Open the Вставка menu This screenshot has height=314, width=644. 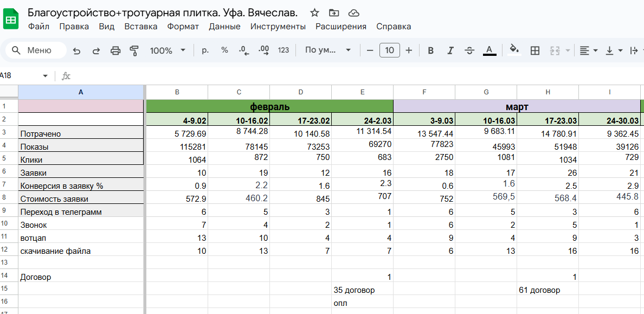(x=141, y=27)
